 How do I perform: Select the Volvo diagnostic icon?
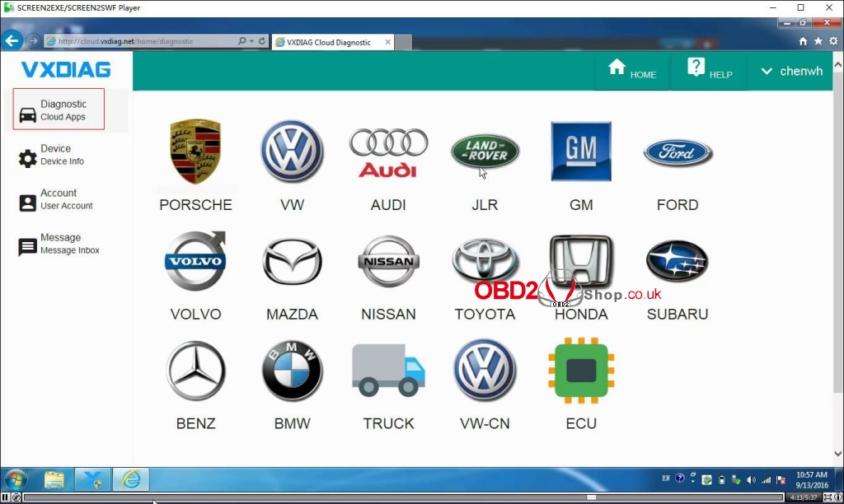click(195, 262)
